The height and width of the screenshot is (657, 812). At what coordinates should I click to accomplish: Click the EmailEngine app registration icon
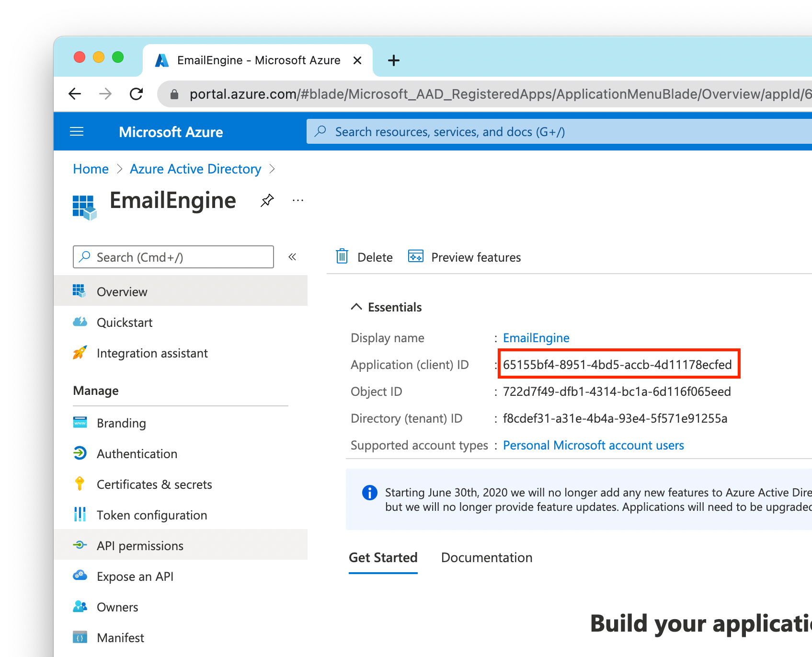click(84, 207)
